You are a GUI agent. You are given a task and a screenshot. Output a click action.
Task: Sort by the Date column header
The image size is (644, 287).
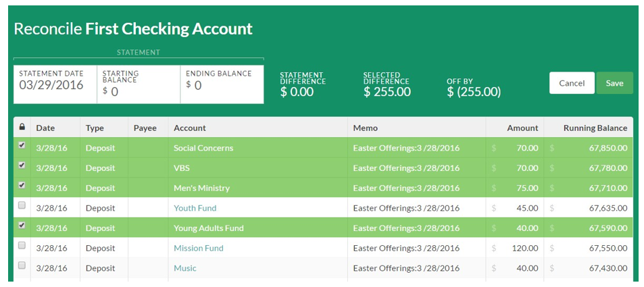(45, 128)
